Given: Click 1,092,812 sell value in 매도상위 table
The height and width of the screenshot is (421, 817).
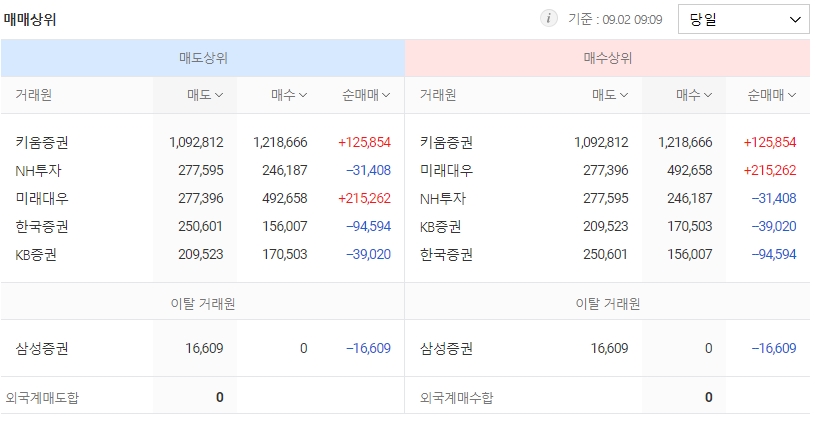Looking at the screenshot, I should tap(196, 142).
